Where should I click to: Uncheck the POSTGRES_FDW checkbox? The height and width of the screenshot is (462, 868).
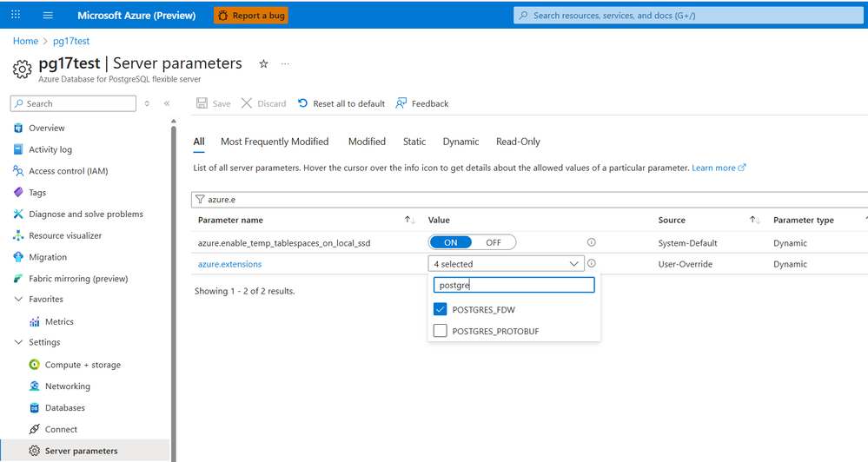pos(441,309)
